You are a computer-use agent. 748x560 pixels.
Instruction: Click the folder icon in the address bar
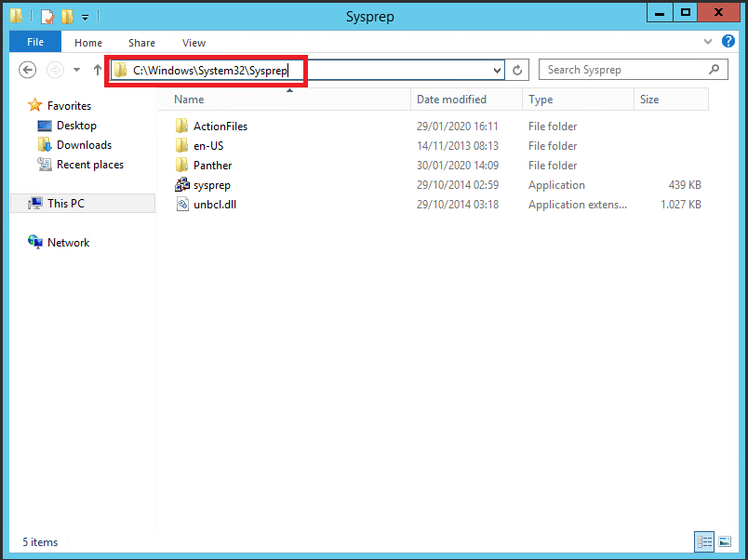click(x=120, y=71)
